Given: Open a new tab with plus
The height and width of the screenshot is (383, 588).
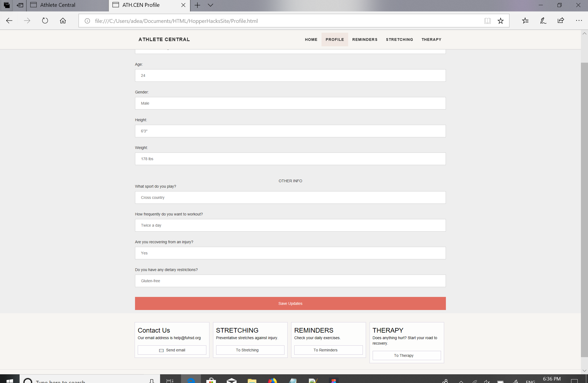Looking at the screenshot, I should pos(197,5).
